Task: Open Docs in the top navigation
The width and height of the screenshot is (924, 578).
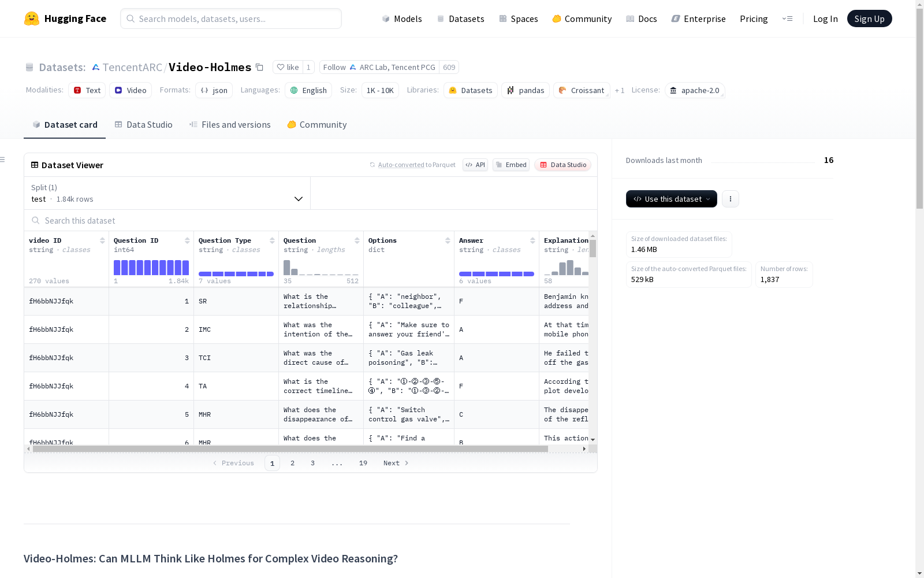Action: (642, 18)
